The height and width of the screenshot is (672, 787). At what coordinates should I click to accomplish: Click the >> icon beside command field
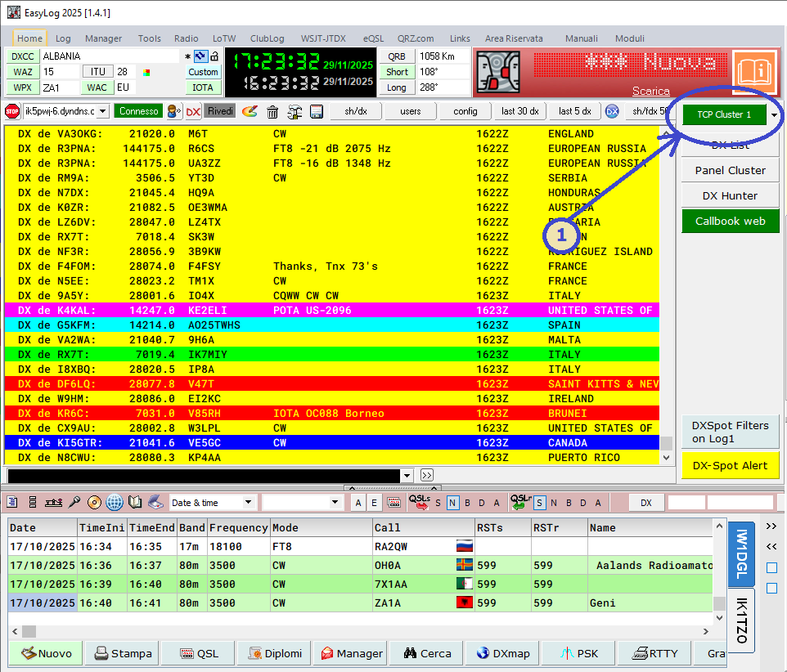(x=426, y=475)
